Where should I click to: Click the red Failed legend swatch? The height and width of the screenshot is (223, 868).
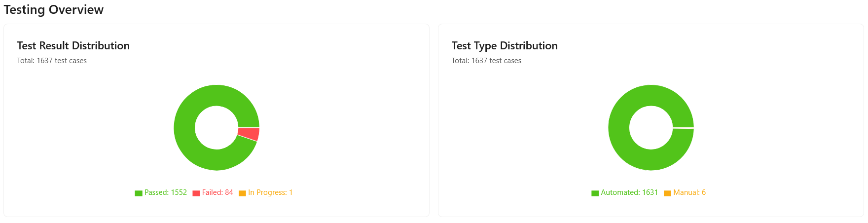click(x=196, y=193)
